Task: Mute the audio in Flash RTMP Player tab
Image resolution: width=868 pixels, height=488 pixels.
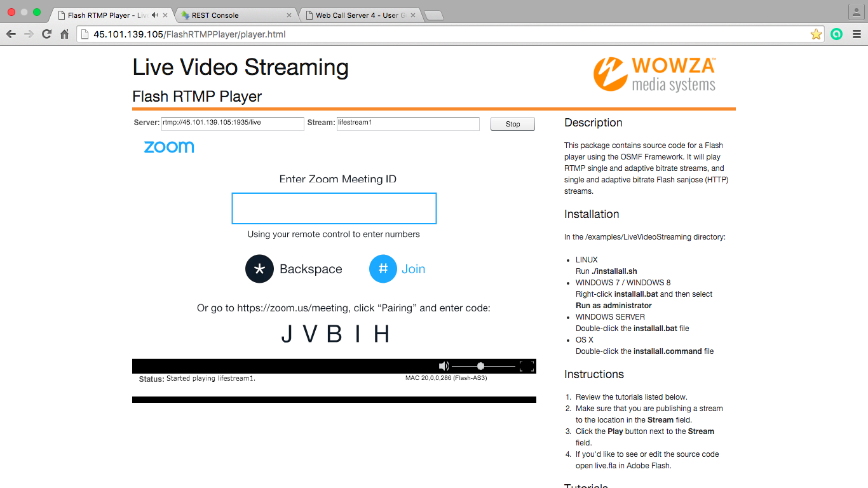Action: pyautogui.click(x=155, y=15)
